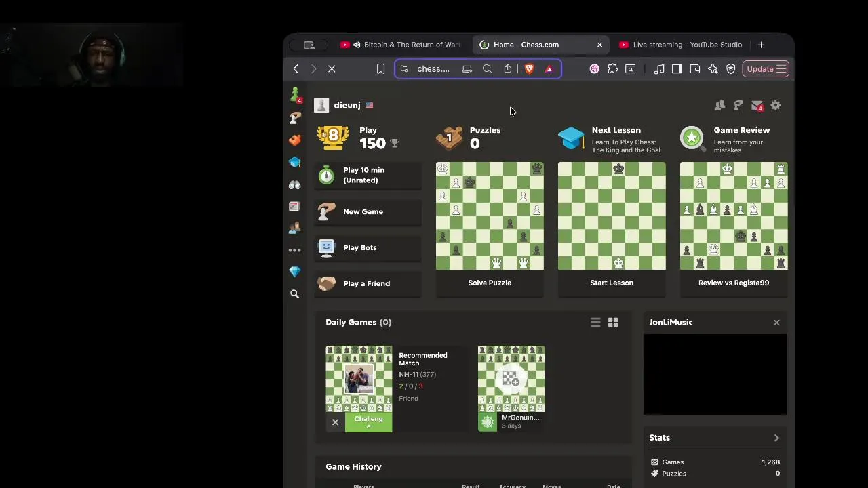Viewport: 868px width, 488px height.
Task: Click the site settings icon in address bar
Action: click(x=404, y=68)
